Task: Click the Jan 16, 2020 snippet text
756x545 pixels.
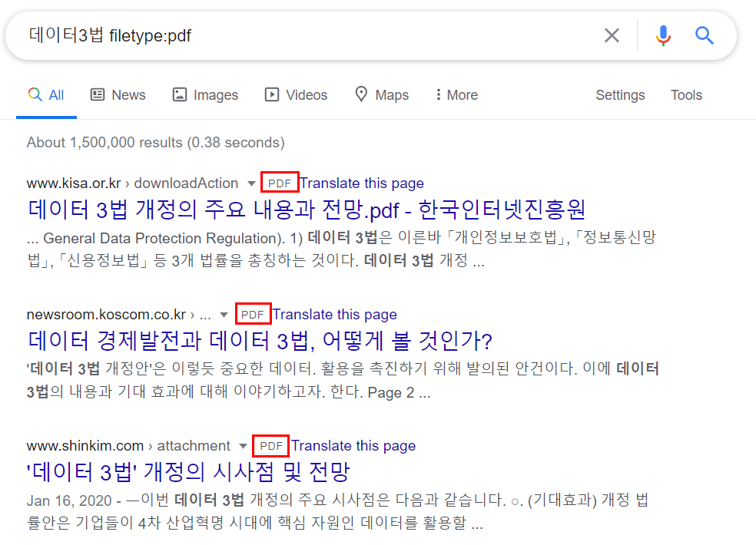Action: 337,511
